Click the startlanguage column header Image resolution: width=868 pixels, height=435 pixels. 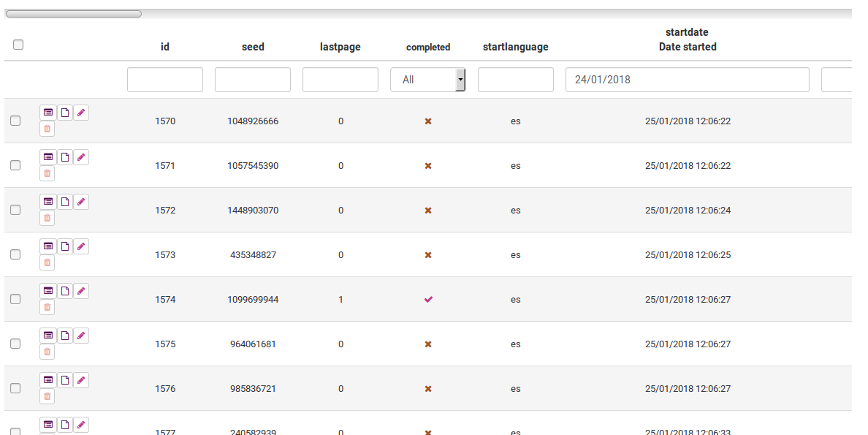(515, 47)
